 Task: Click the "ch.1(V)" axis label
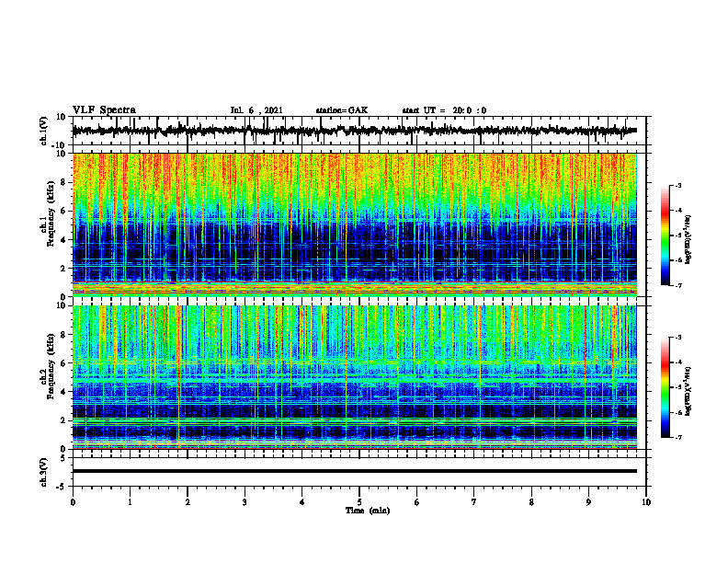tap(44, 132)
